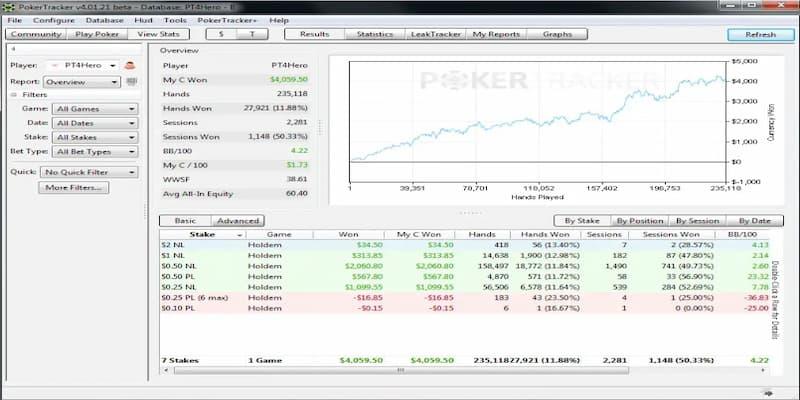The width and height of the screenshot is (800, 400).
Task: Open the Database menu
Action: point(105,20)
